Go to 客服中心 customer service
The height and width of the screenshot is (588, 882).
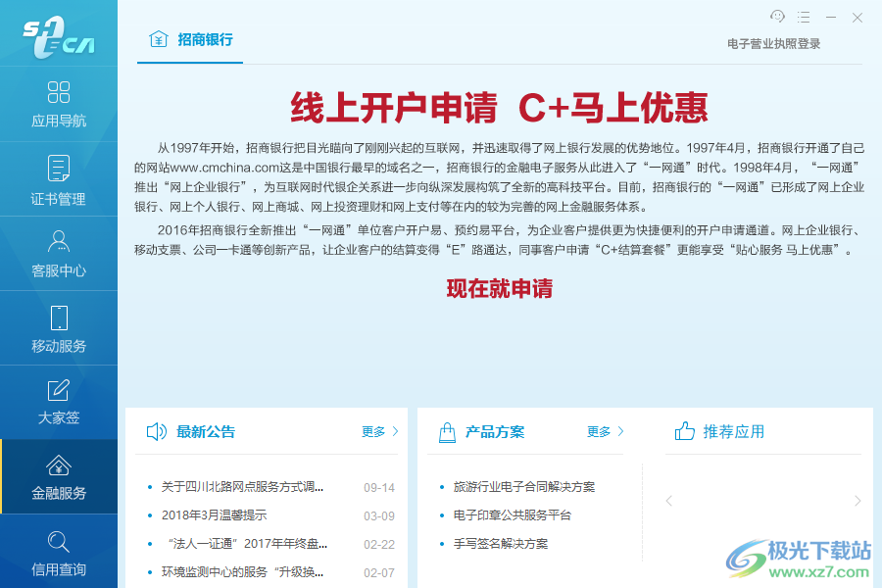coord(59,254)
